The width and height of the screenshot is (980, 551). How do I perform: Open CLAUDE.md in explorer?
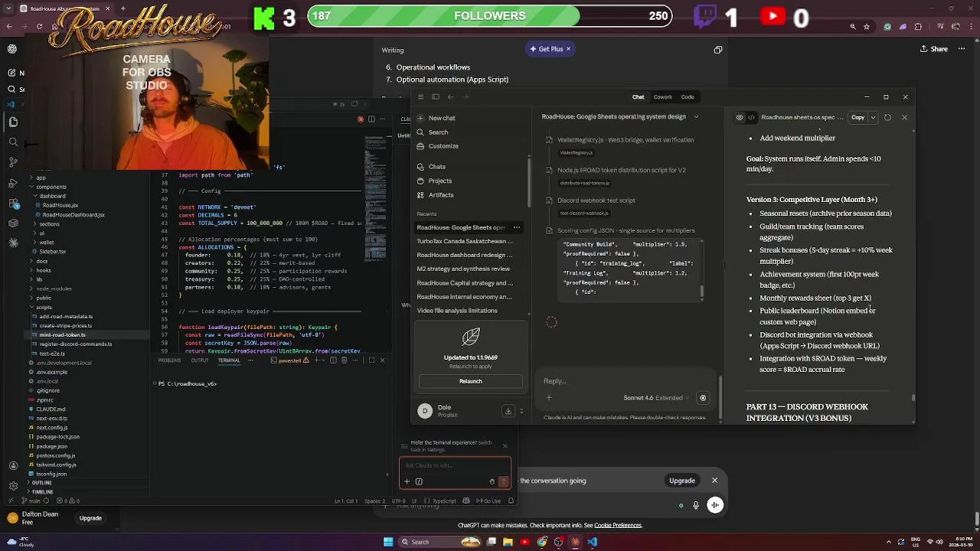pos(51,409)
